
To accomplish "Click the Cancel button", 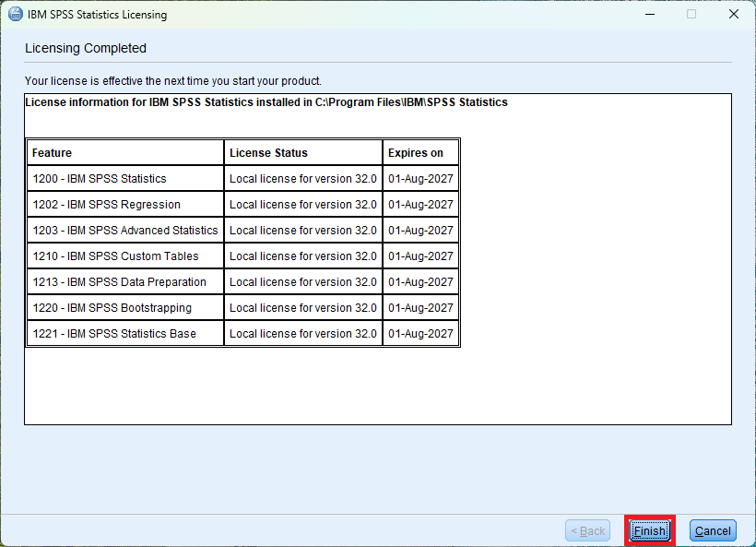I will (x=713, y=531).
